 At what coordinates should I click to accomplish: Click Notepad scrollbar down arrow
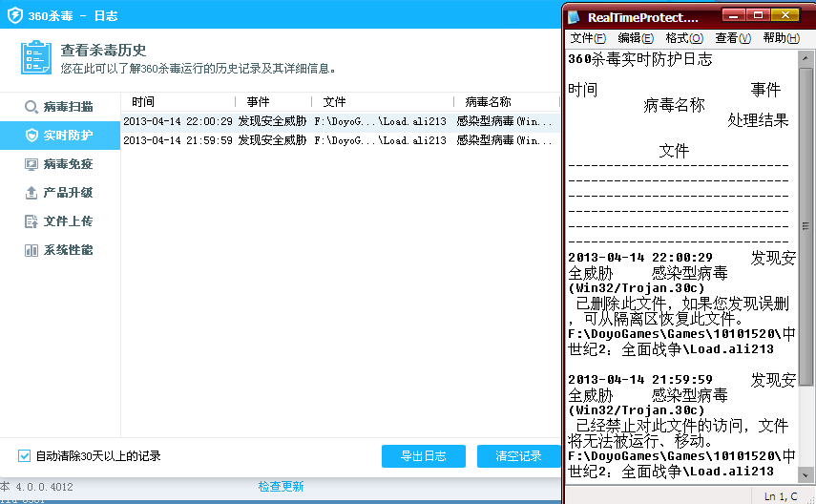(x=806, y=474)
